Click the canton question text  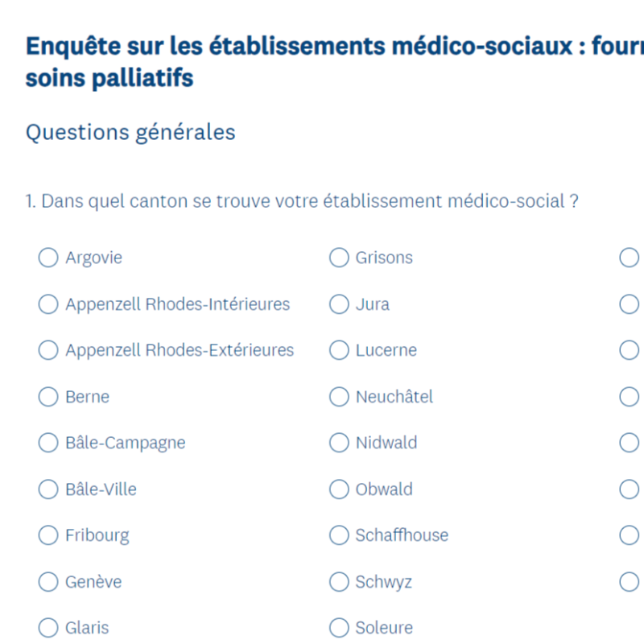coord(302,201)
